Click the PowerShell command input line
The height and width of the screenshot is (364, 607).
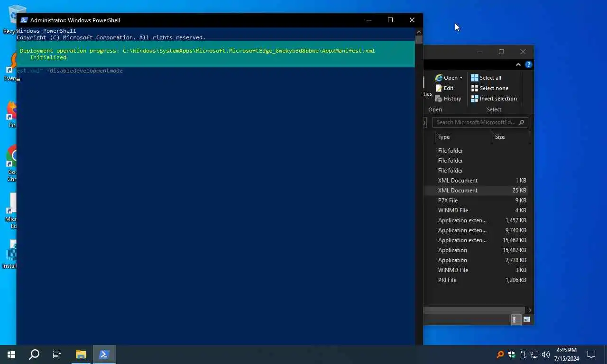(216, 79)
